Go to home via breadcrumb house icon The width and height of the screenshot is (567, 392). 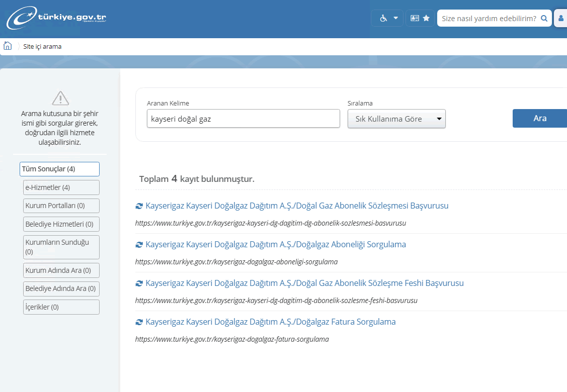8,46
